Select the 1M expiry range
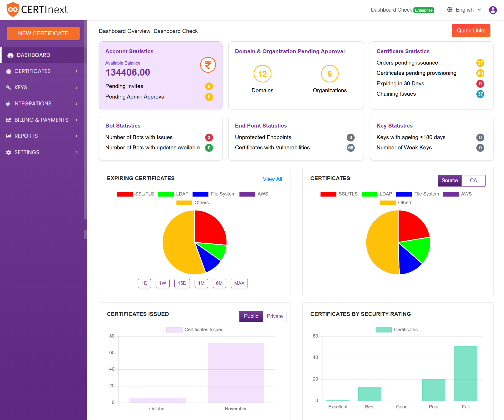Image resolution: width=504 pixels, height=420 pixels. tap(201, 284)
